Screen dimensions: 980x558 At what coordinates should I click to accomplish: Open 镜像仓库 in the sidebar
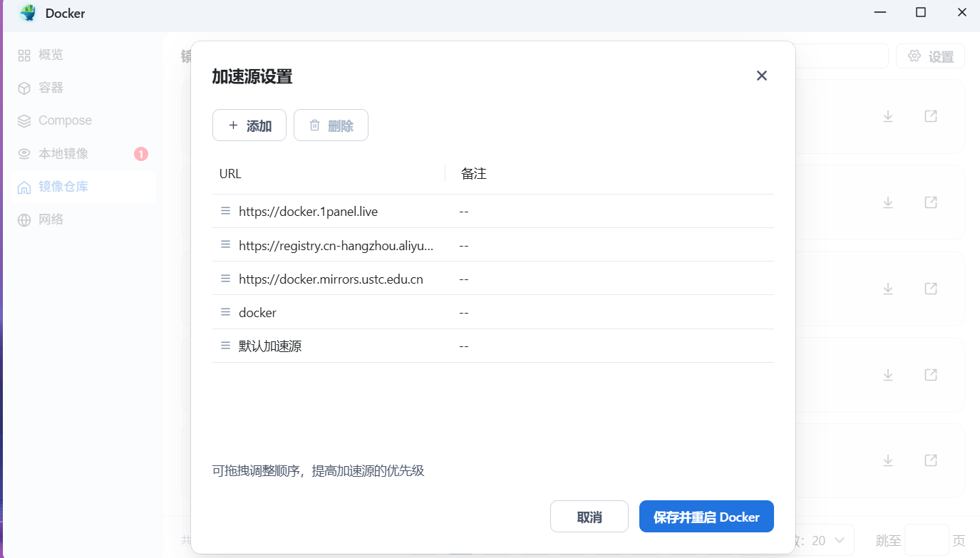click(x=83, y=187)
